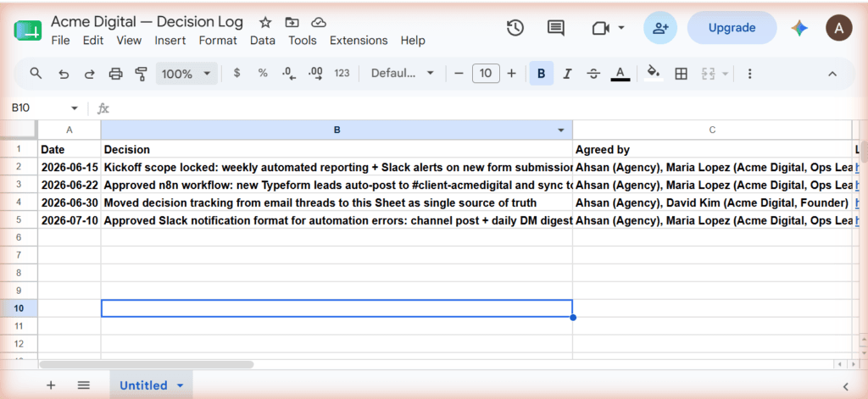The image size is (868, 399).
Task: Open the Insert menu
Action: tap(170, 41)
